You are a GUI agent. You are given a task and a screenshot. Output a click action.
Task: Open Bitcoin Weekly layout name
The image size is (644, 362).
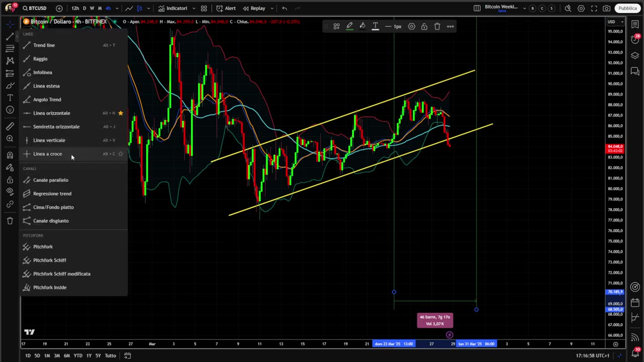click(x=501, y=8)
